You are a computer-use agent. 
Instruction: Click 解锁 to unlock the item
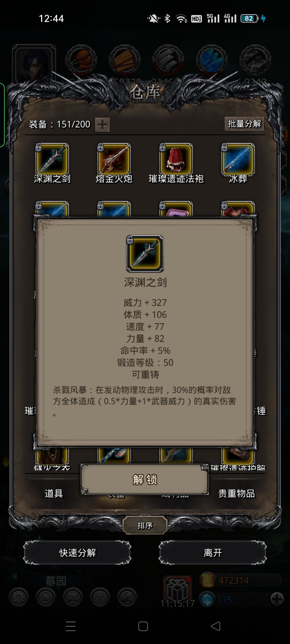tap(145, 479)
